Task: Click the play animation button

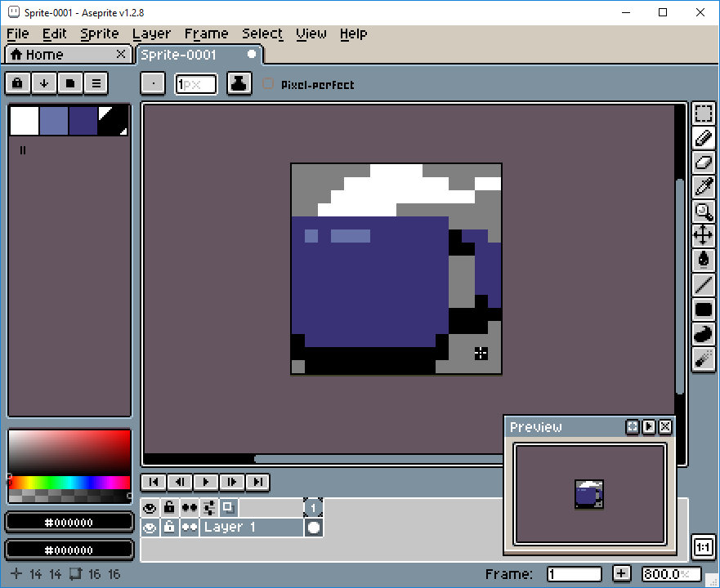Action: 206,482
